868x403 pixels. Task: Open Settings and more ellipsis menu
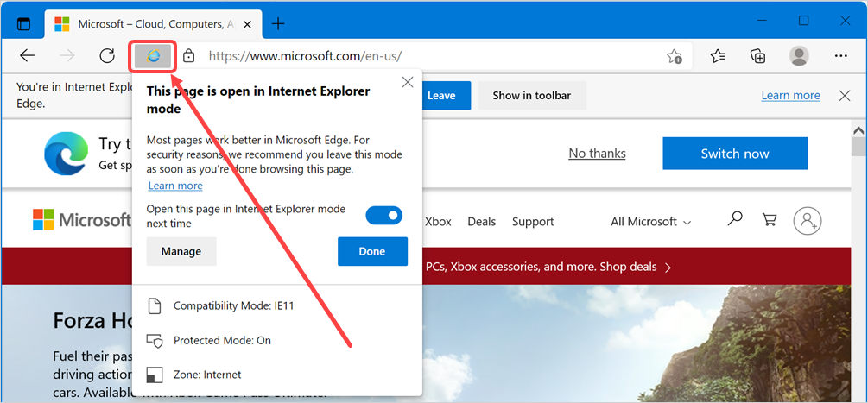click(x=840, y=56)
